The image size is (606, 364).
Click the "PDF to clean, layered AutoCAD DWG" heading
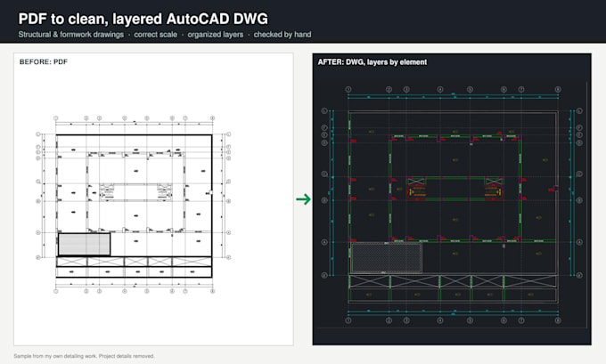[x=143, y=19]
